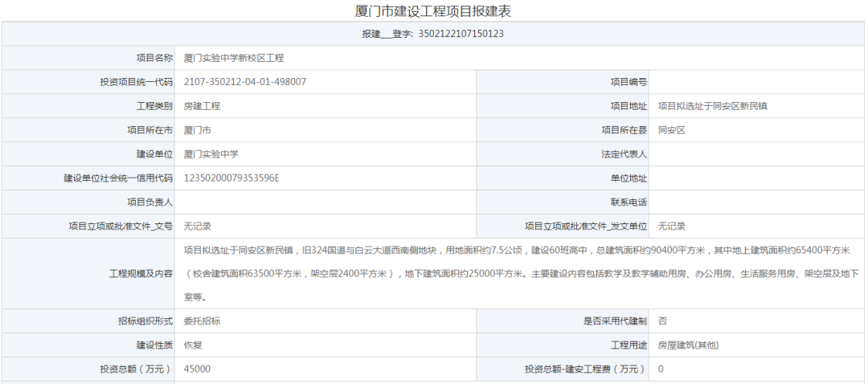Select code 2107-350212-04-01-498007
Viewport: 868px width, 384px height.
[244, 82]
